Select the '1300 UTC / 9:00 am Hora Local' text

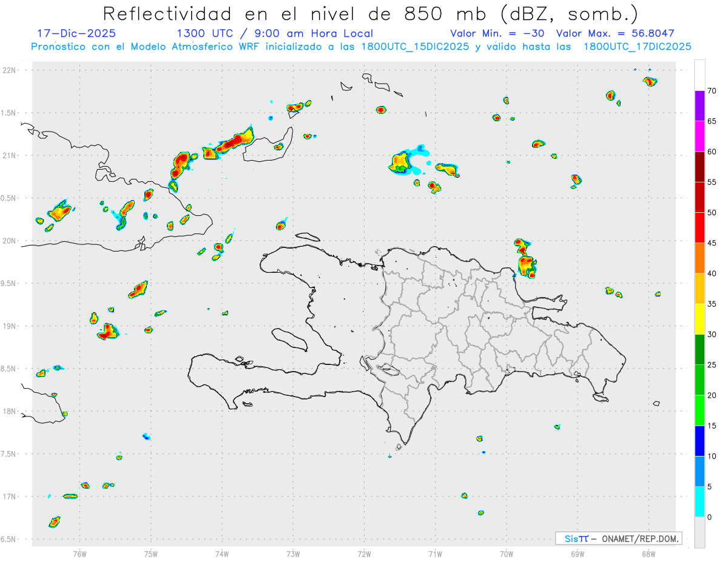click(x=275, y=33)
